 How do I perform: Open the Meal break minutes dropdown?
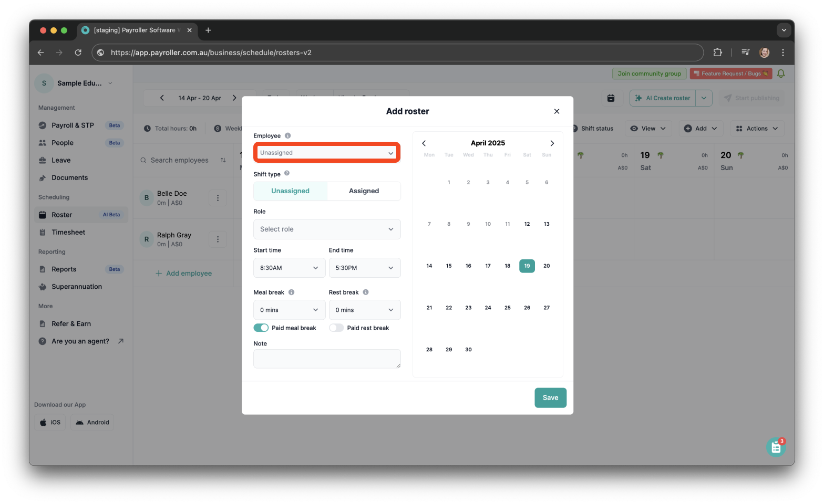click(289, 310)
